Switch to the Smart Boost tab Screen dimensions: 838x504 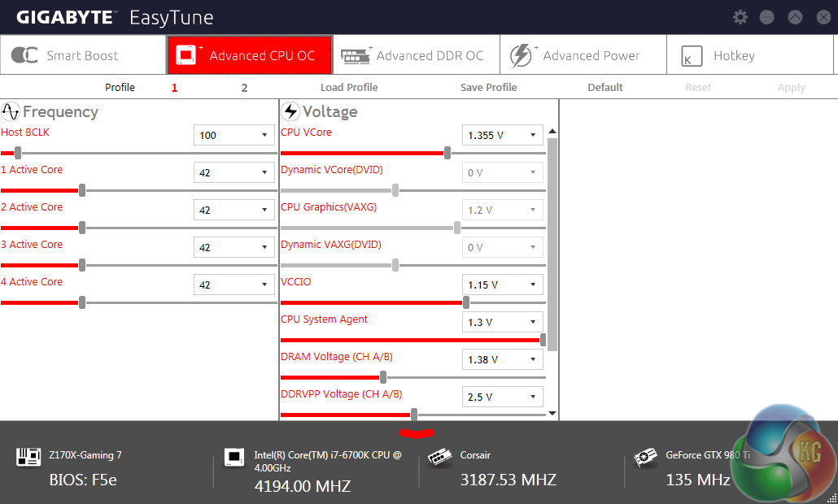coord(83,55)
